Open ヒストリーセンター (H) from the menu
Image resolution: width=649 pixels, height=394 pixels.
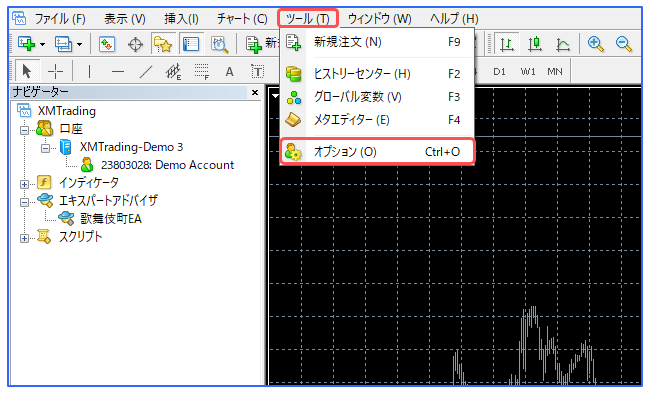coord(377,74)
